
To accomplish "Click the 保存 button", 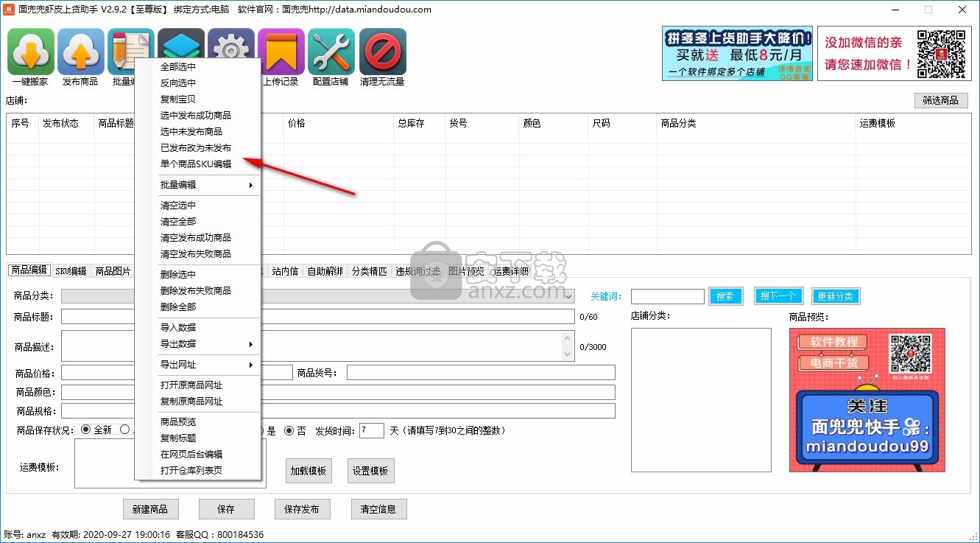I will (x=226, y=509).
